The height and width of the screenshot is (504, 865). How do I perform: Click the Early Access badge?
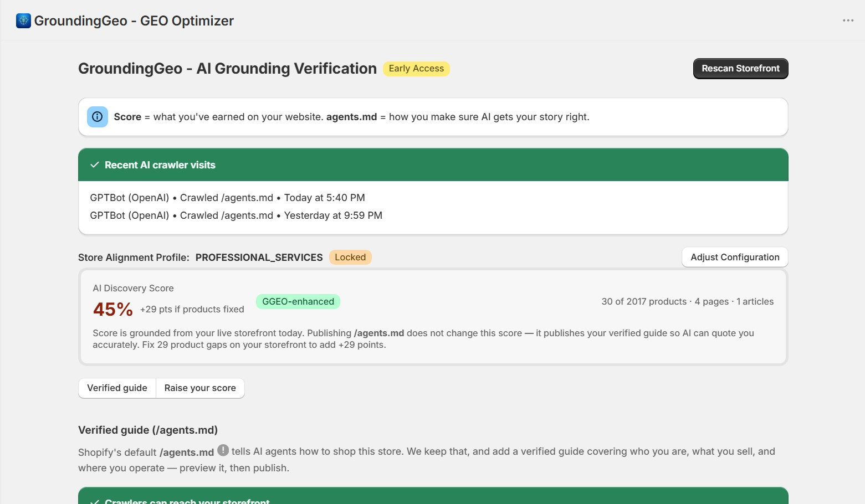tap(416, 69)
